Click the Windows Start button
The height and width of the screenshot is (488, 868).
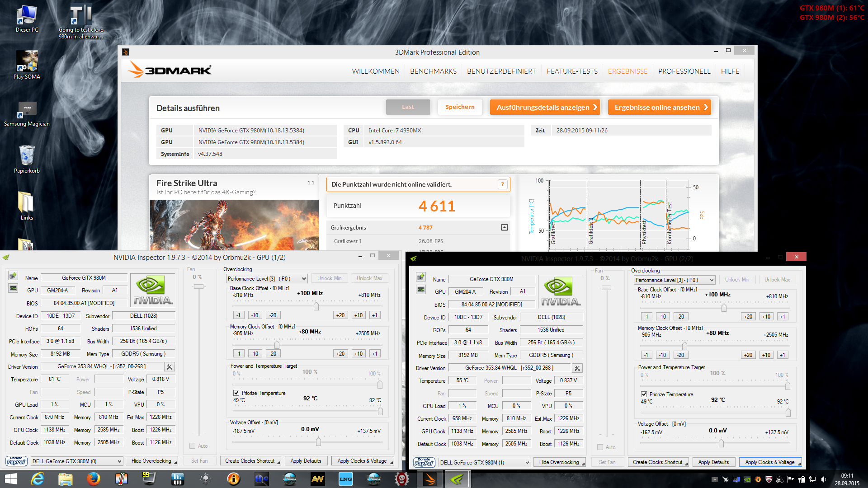point(10,479)
